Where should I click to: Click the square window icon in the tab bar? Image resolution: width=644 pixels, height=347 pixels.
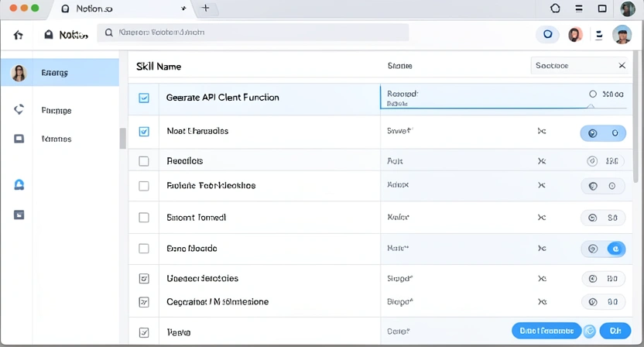[602, 9]
